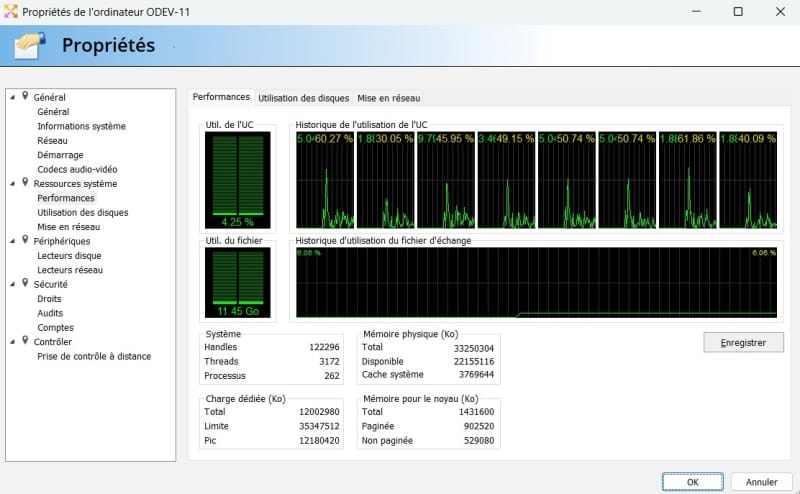Collapse the Ressources système tree section
The image size is (800, 494).
point(12,184)
